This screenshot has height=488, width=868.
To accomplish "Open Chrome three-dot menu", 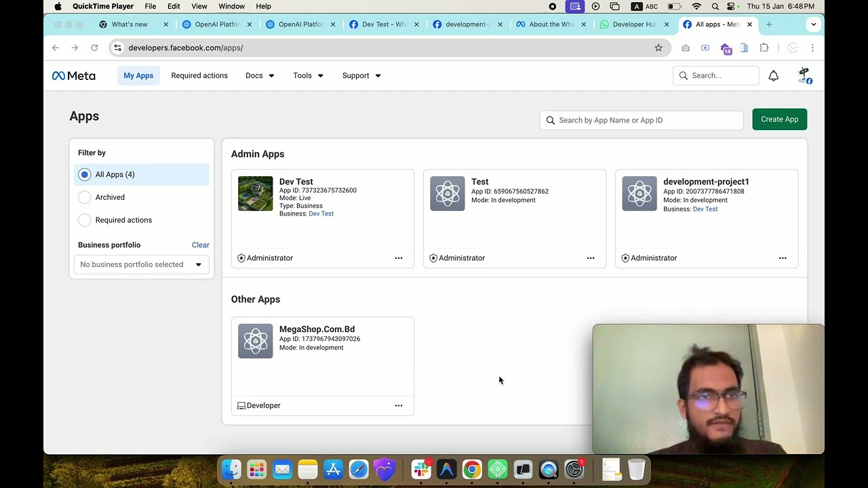I will click(812, 47).
